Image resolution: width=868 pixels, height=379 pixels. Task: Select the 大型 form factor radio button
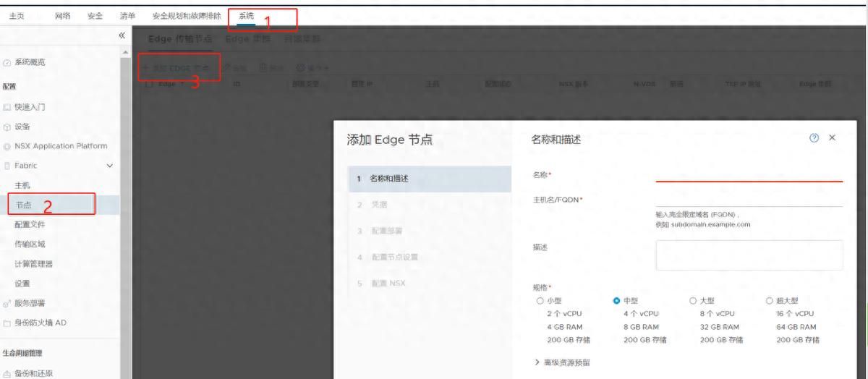tap(693, 301)
